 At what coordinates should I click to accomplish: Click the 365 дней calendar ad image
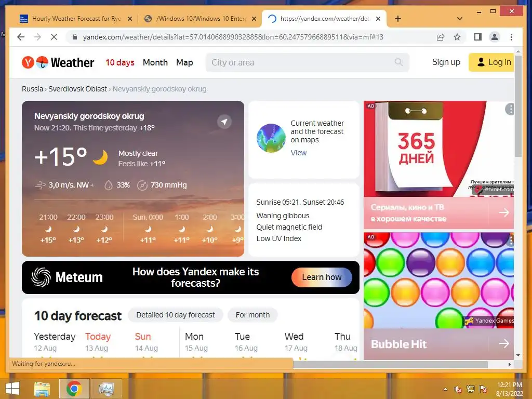coord(438,149)
